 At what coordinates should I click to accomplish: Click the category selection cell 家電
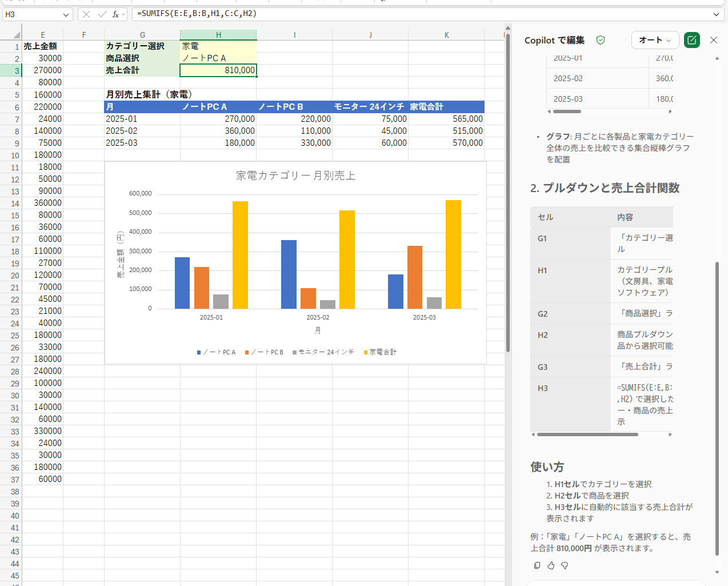tap(218, 46)
